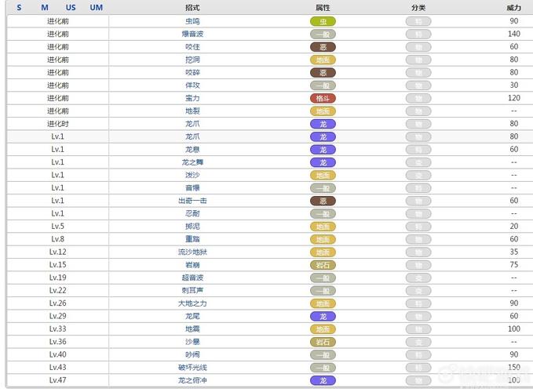
Task: Click the 属性 column header
Action: (x=323, y=7)
